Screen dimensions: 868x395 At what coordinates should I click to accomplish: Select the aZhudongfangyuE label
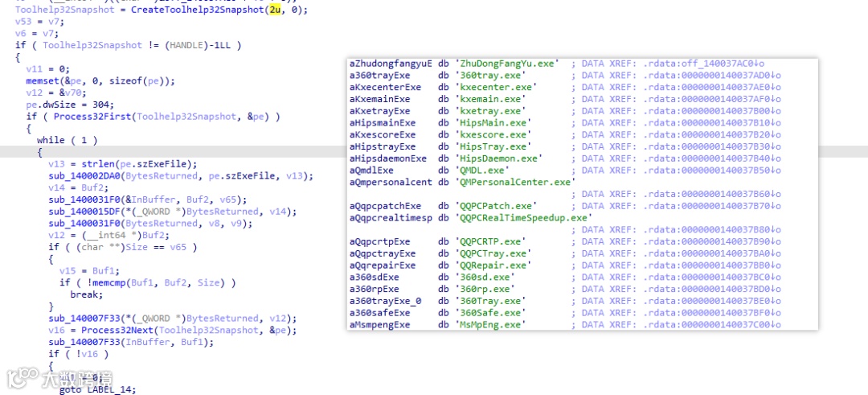[391, 64]
